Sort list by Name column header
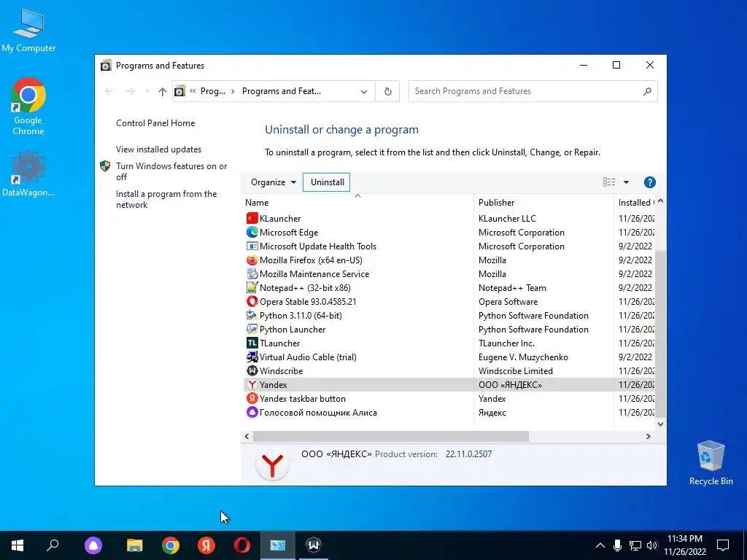 click(257, 203)
